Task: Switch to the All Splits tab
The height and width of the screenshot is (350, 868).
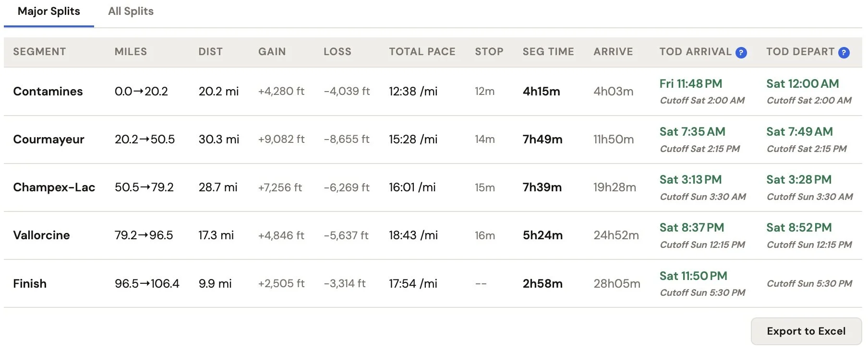Action: (x=131, y=12)
